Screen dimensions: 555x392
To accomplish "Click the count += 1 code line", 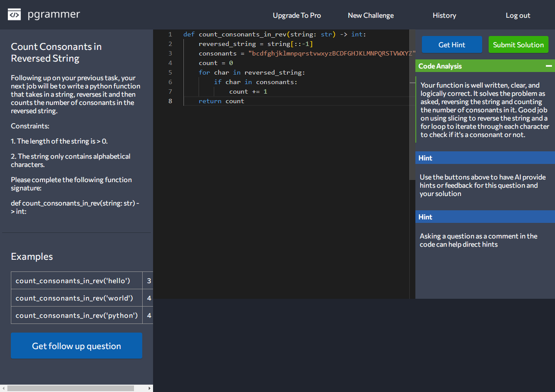I will [x=248, y=92].
